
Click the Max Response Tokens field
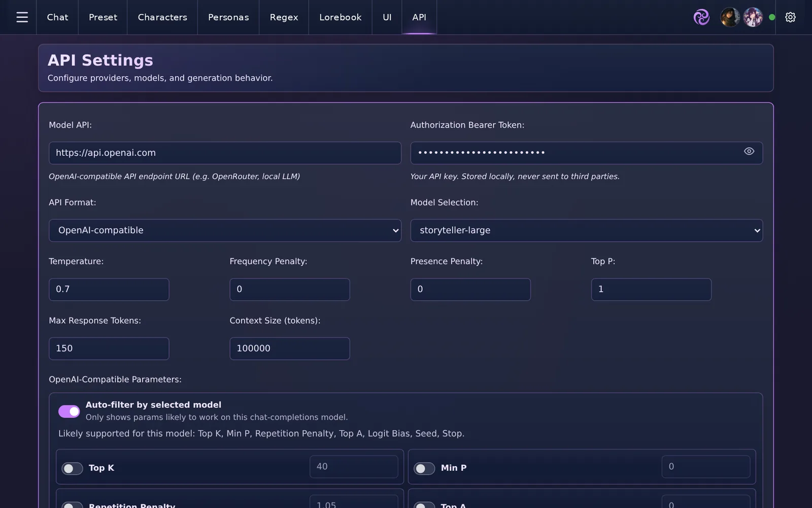109,348
